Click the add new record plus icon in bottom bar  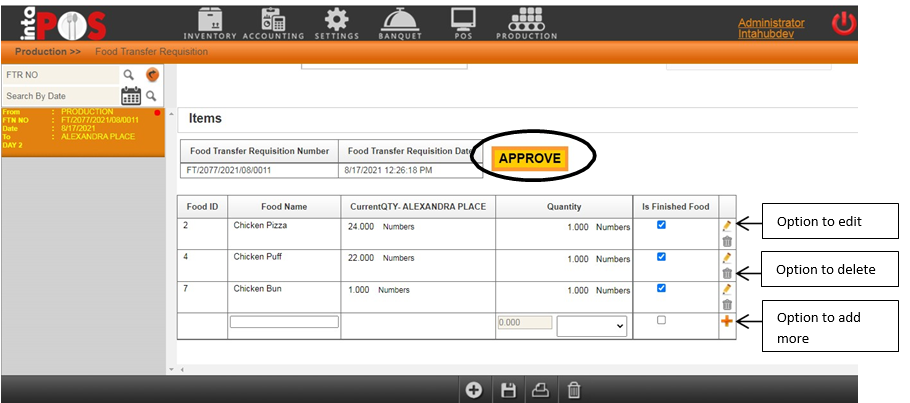(x=474, y=391)
